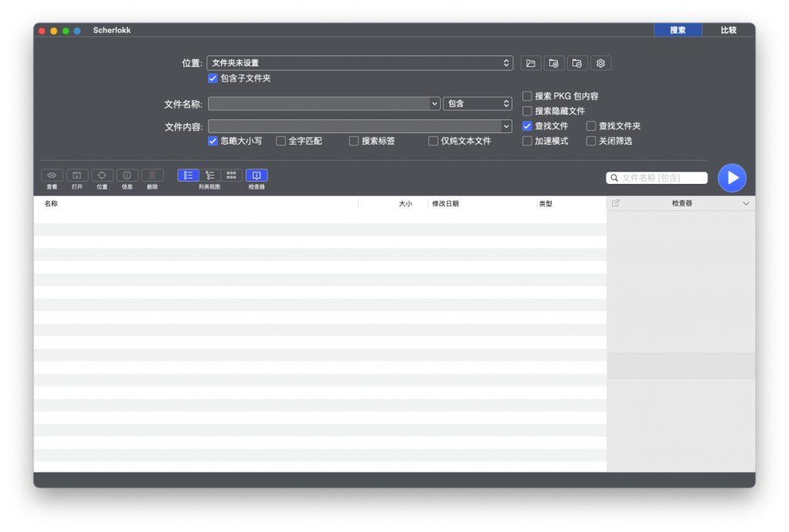
Task: Enable 查找文件夹 checkbox
Action: click(591, 126)
